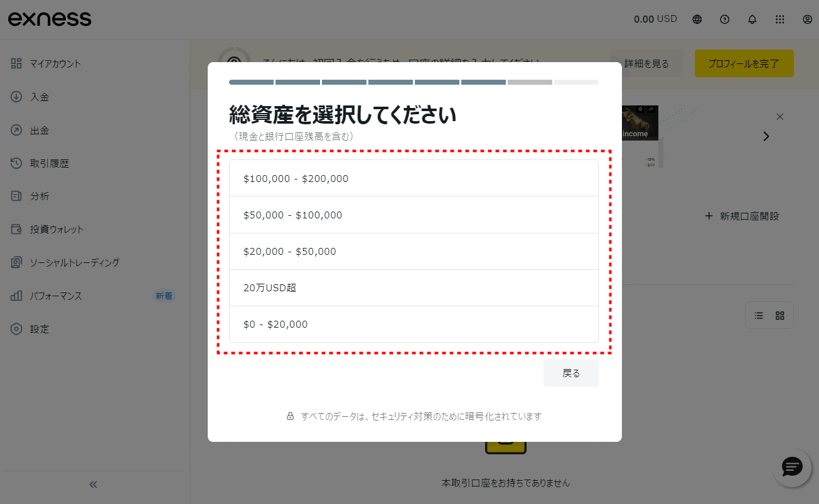Click the 戻る back button
Viewport: 819px width, 504px height.
tap(571, 373)
